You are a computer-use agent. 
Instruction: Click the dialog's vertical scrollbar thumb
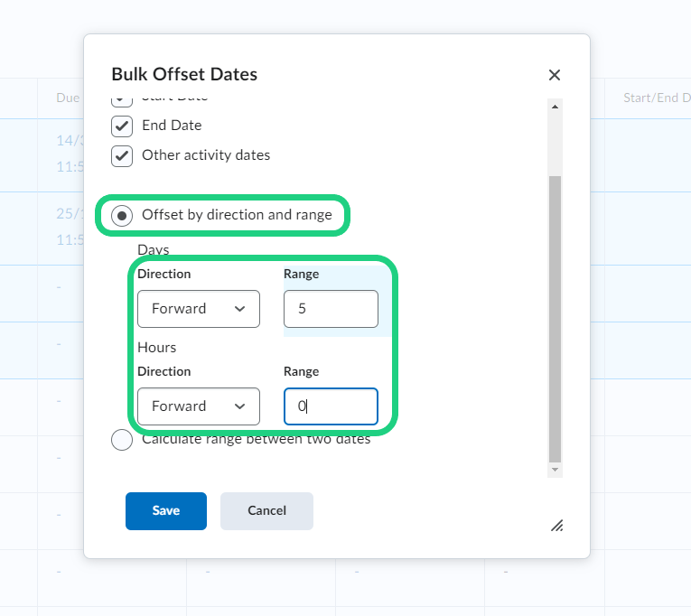tap(556, 316)
